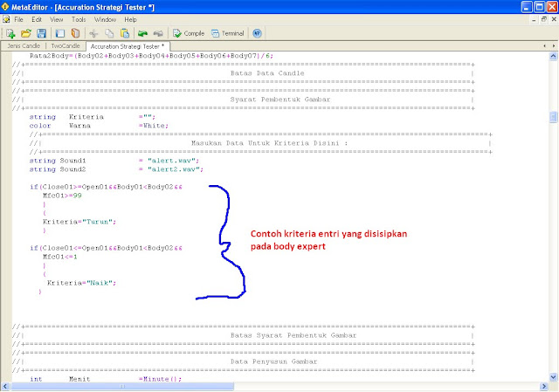Minimize the inner document window
Viewport: 559px width, 392px height.
(x=534, y=19)
